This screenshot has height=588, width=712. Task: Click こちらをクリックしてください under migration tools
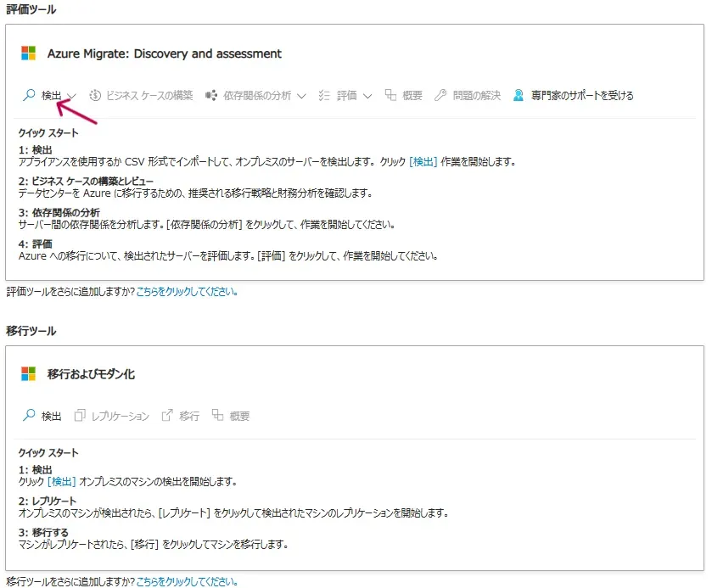(187, 581)
